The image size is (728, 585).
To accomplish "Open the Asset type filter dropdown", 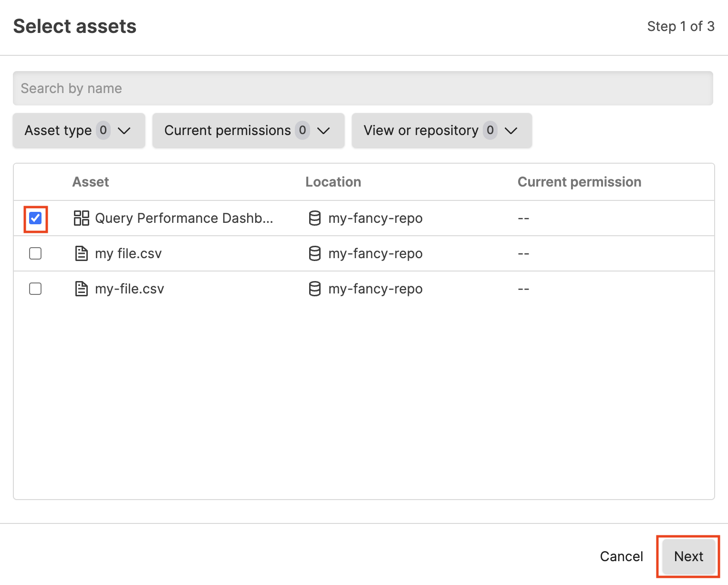I will [79, 130].
